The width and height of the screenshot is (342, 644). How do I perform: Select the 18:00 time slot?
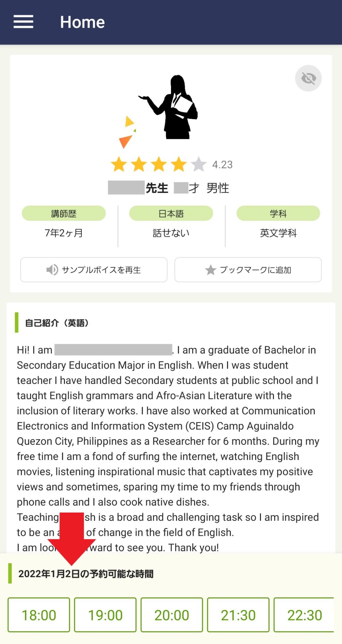pyautogui.click(x=39, y=615)
